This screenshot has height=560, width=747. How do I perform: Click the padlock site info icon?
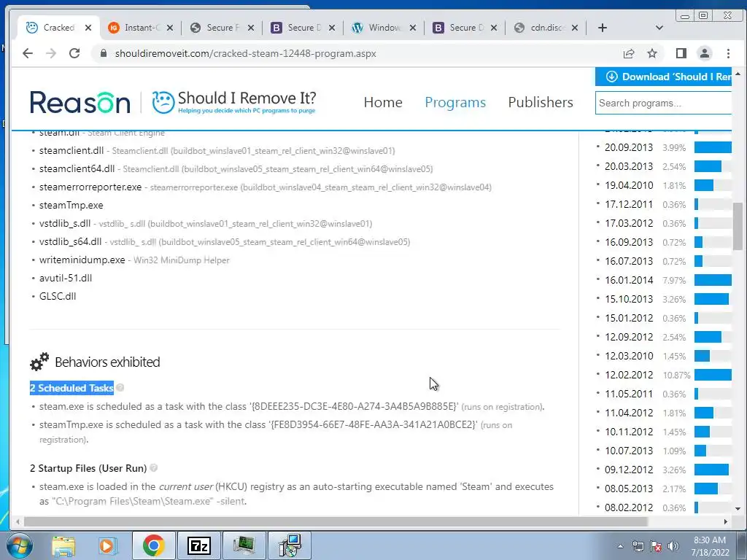coord(104,53)
